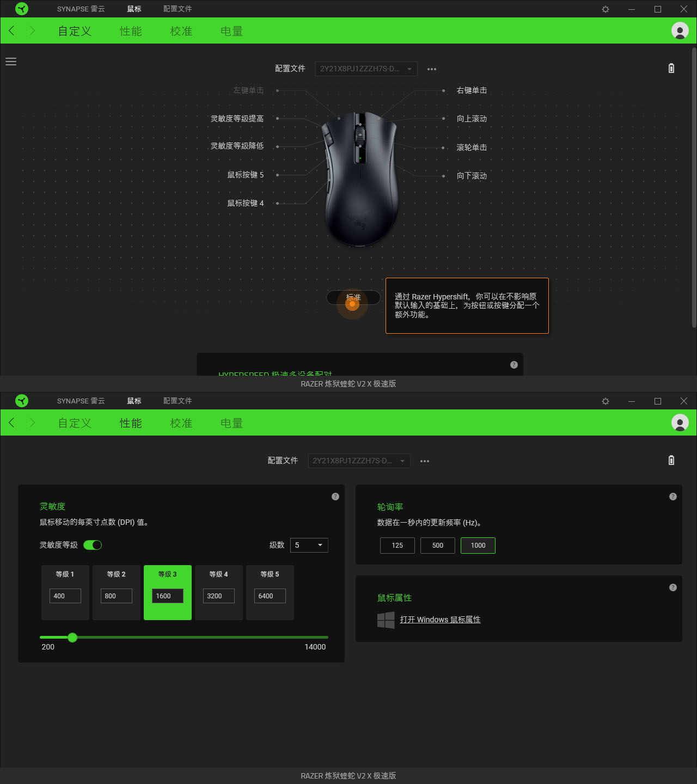
Task: Open the 级数 stage-count dropdown
Action: [x=309, y=545]
